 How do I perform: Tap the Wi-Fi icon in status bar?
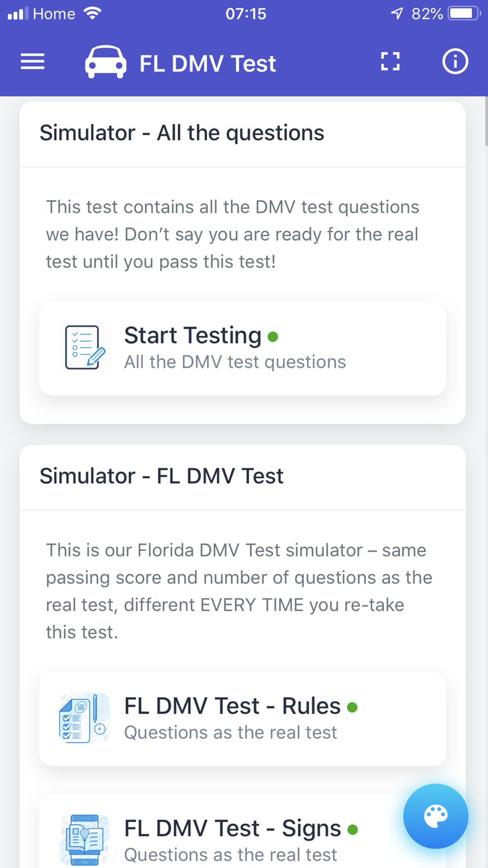pos(92,13)
